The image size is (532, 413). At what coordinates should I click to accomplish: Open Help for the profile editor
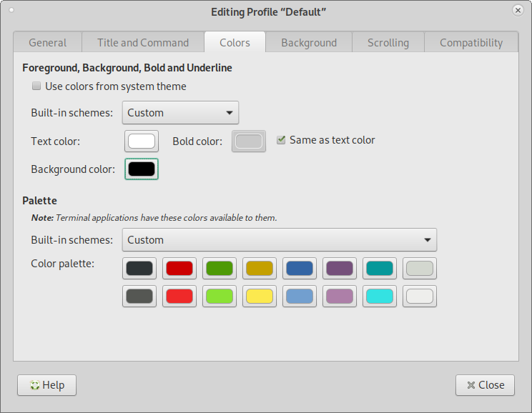tap(46, 385)
